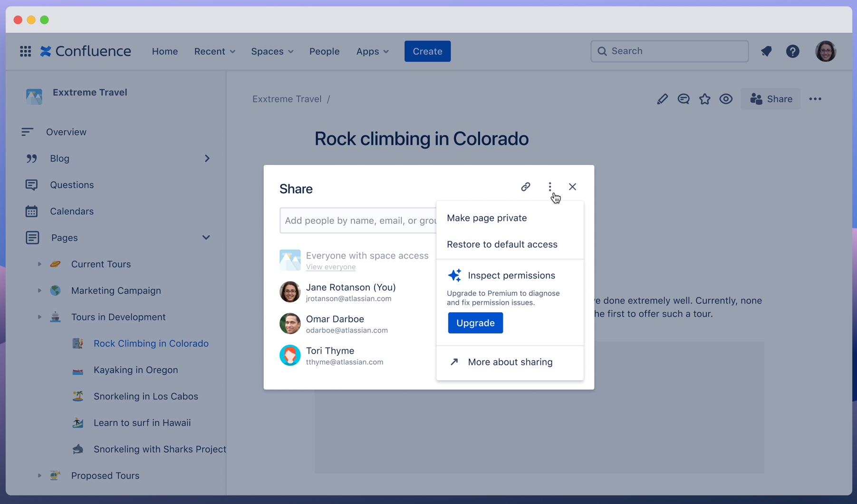Close the Share dialog
The image size is (857, 504).
572,187
